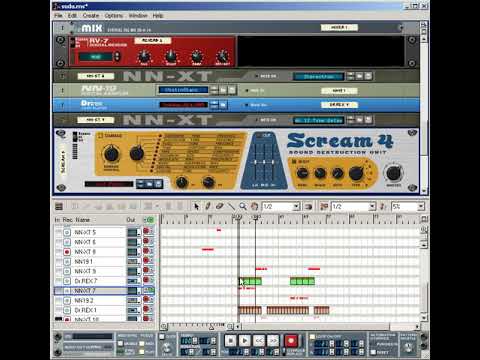Click the Save Patch button on NN-XT 4

point(368,76)
